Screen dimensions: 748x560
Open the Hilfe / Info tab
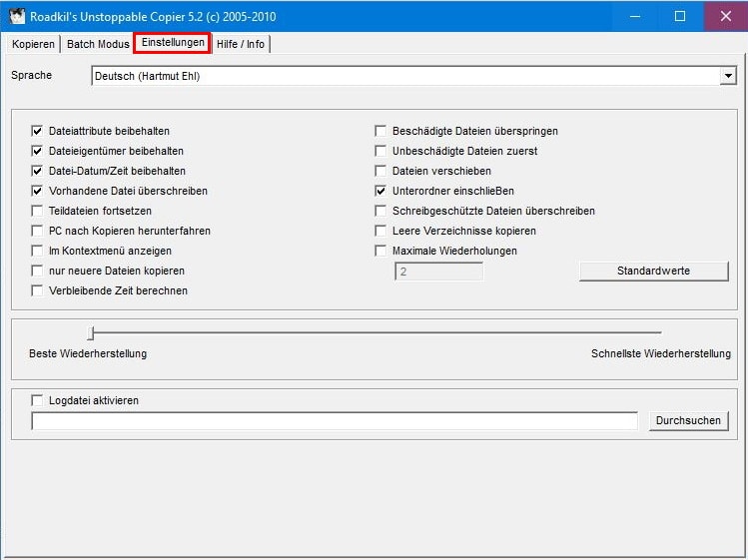click(x=241, y=44)
